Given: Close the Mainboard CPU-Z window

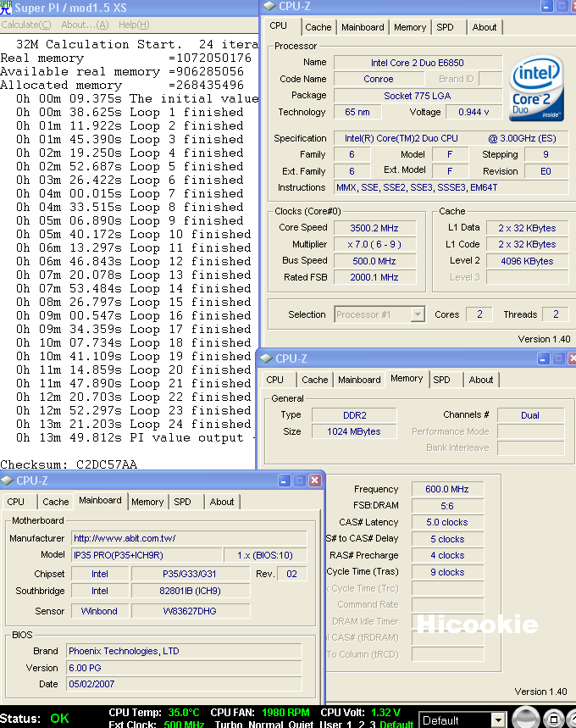Looking at the screenshot, I should [x=314, y=481].
